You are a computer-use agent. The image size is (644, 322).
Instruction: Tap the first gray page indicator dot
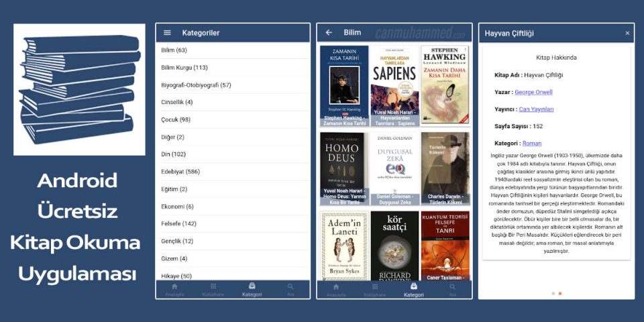point(553,293)
